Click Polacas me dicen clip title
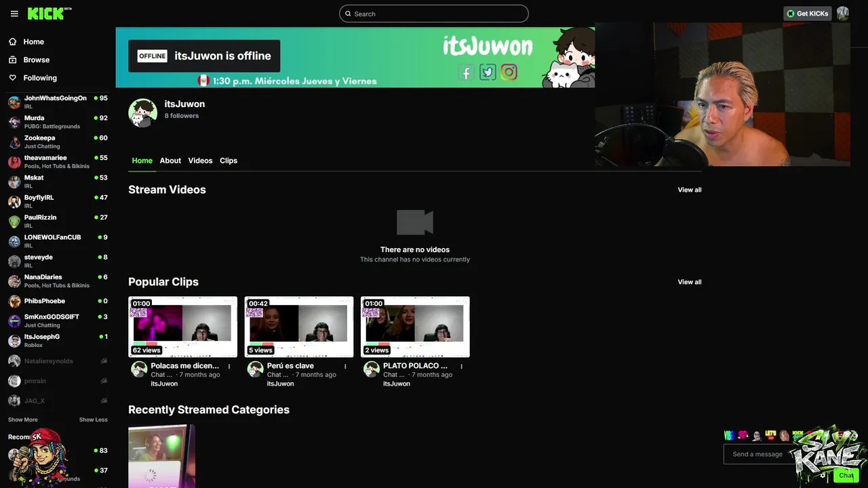This screenshot has width=868, height=488. [184, 366]
